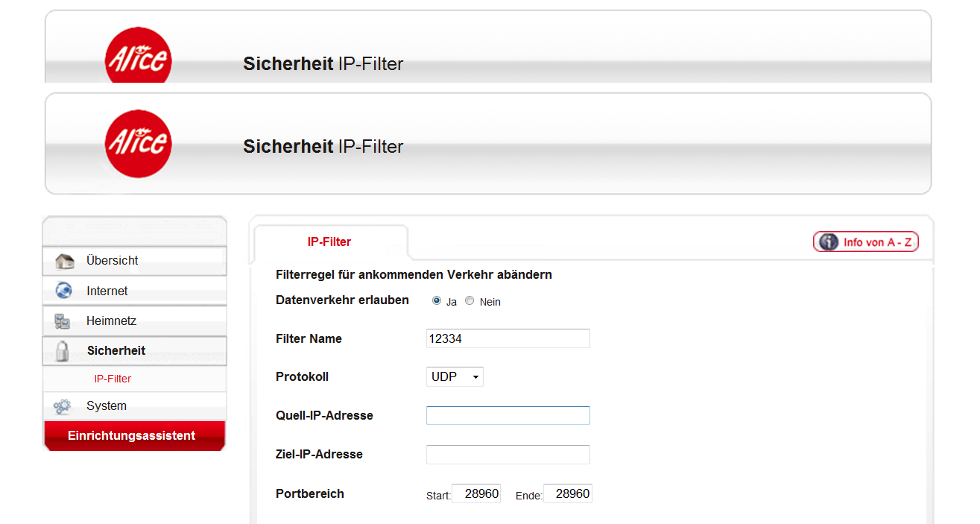
Task: Click the info icon in Info von A - Z
Action: 829,242
